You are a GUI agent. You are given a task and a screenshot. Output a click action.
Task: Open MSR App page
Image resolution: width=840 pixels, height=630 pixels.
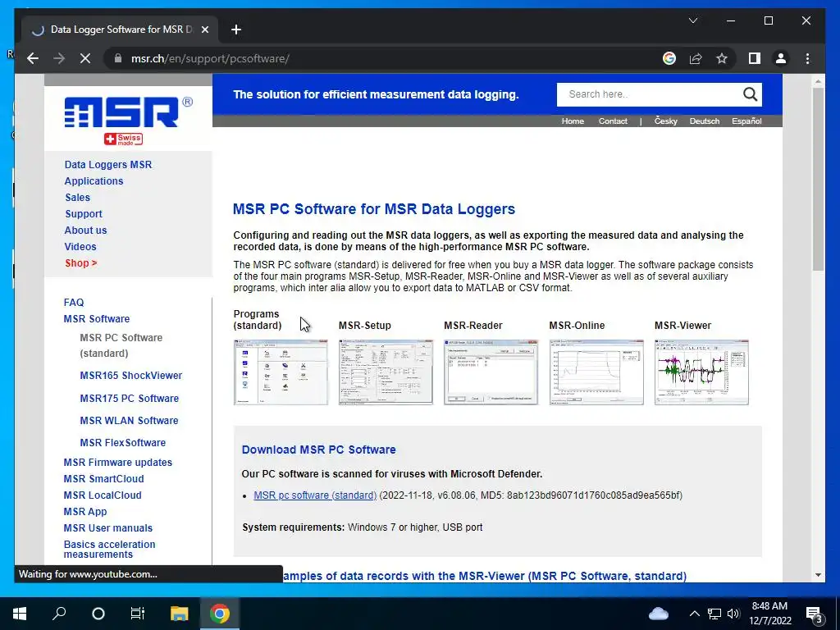pyautogui.click(x=85, y=512)
